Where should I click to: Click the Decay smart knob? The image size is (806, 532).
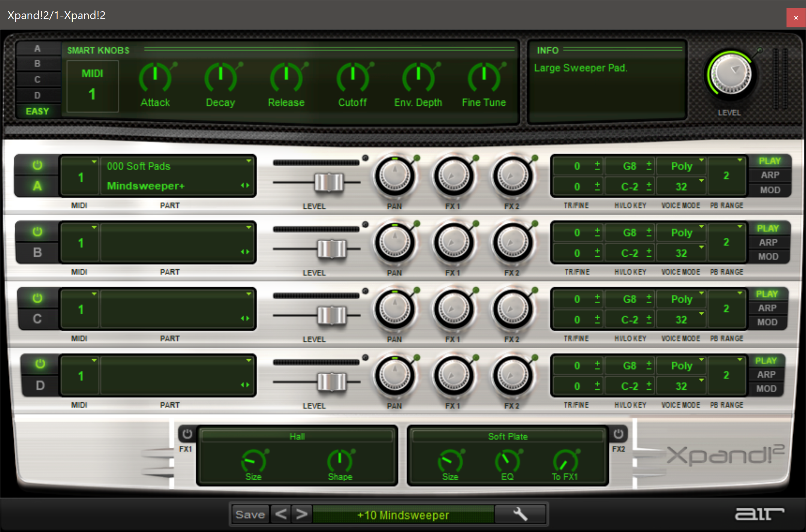coord(221,78)
